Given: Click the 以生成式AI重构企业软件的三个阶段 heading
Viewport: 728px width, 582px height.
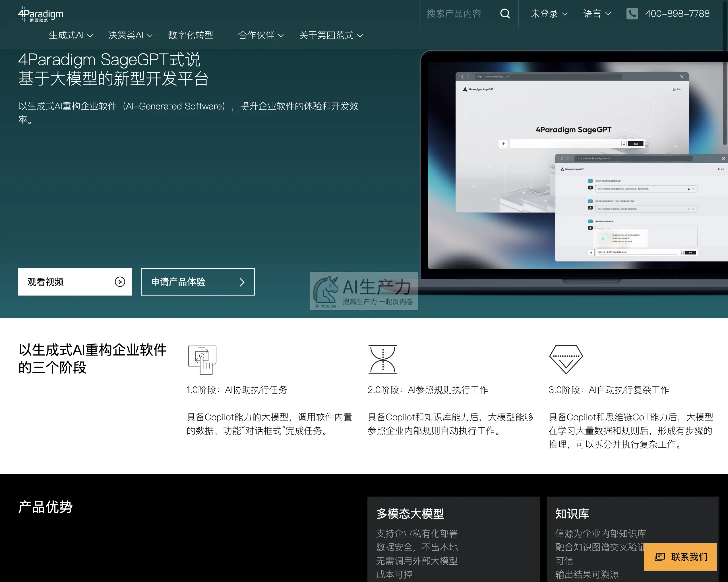Looking at the screenshot, I should [92, 358].
